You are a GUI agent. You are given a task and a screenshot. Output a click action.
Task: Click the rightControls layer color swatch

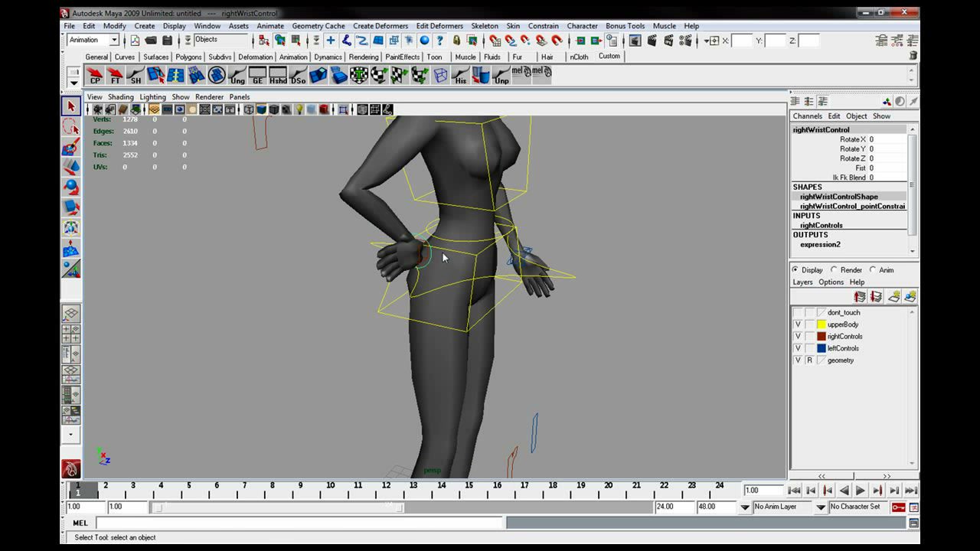pos(822,336)
